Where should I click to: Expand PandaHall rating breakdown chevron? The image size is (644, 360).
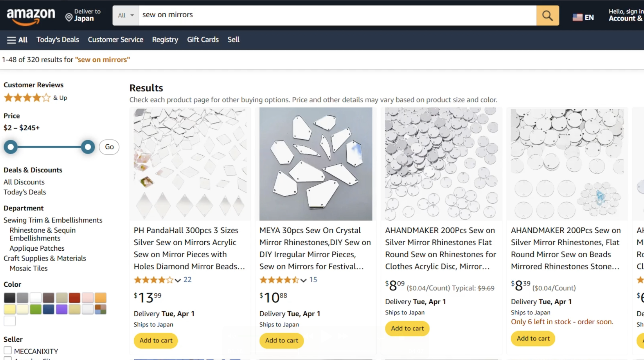tap(178, 280)
